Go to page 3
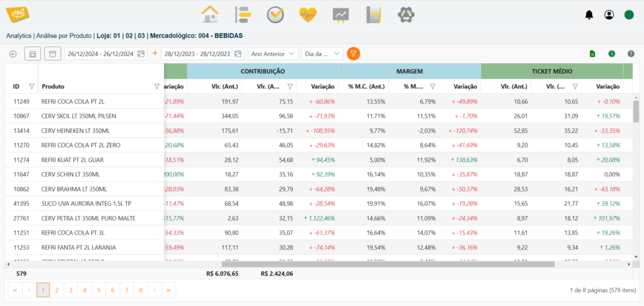The image size is (644, 306). pyautogui.click(x=70, y=290)
